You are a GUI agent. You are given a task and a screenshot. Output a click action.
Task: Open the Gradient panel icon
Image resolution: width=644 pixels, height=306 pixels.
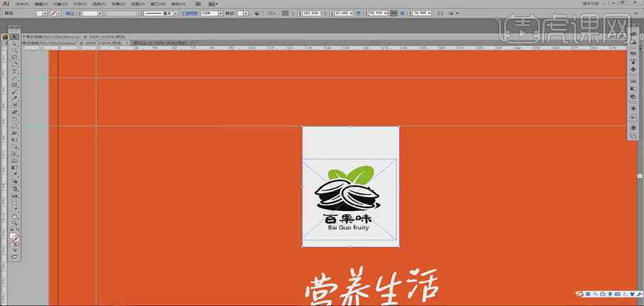coord(633,89)
